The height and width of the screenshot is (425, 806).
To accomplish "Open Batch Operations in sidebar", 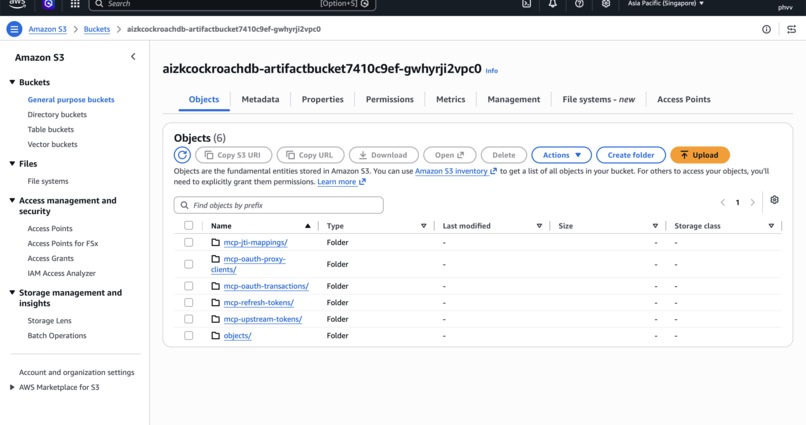I will tap(57, 336).
